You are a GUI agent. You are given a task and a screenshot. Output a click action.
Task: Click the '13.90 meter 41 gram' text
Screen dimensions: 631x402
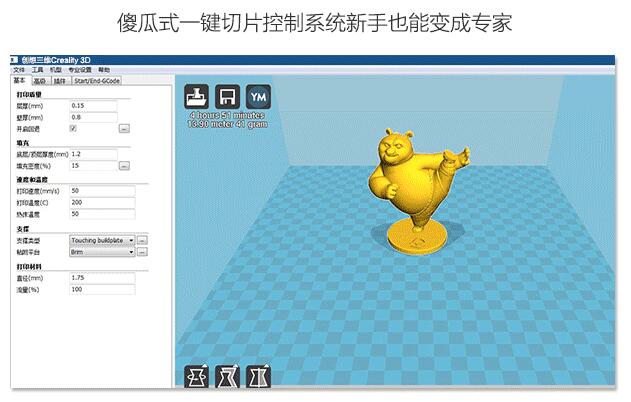227,124
